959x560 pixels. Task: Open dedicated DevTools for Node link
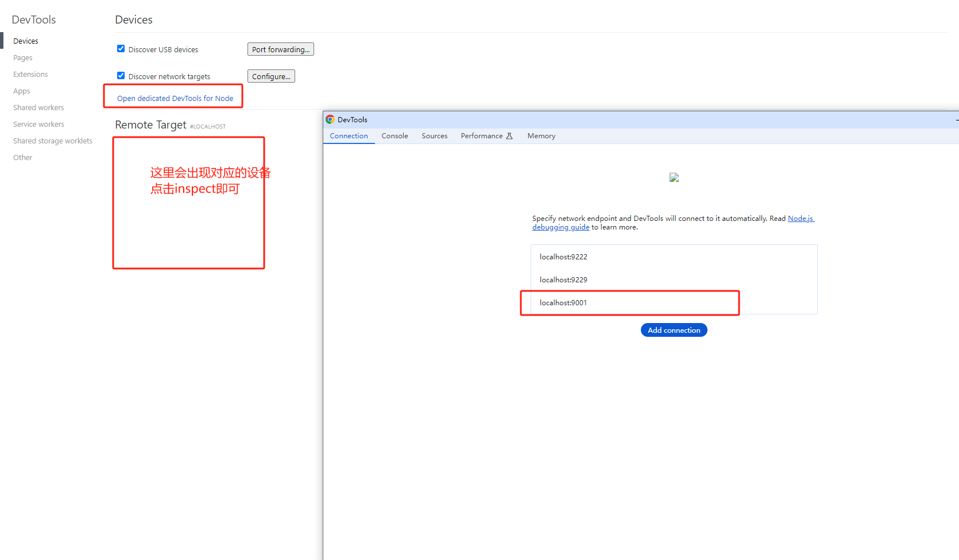point(175,98)
